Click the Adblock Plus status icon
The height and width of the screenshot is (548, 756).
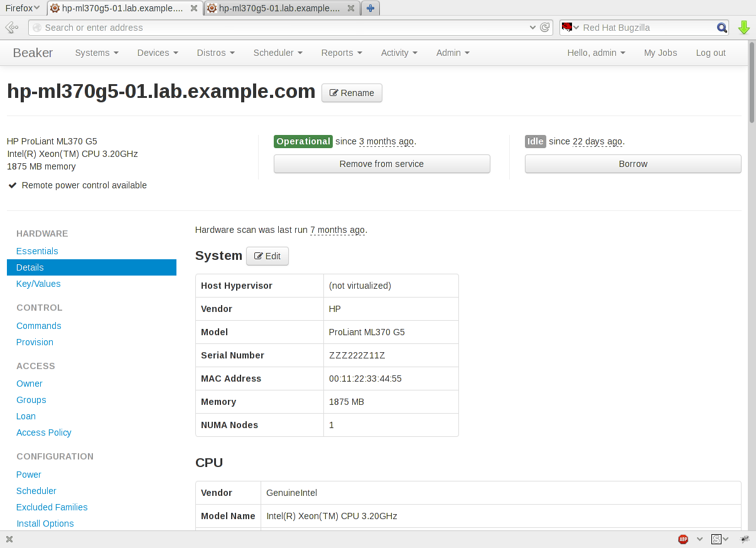683,539
